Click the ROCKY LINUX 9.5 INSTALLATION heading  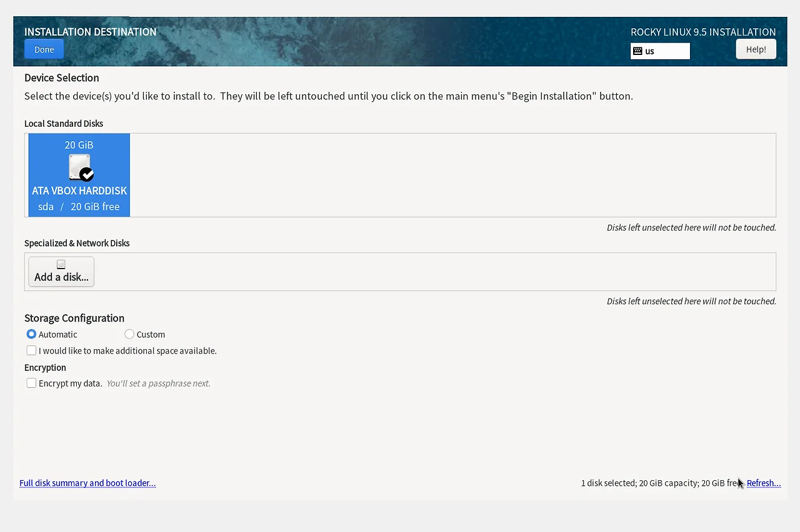pos(703,32)
